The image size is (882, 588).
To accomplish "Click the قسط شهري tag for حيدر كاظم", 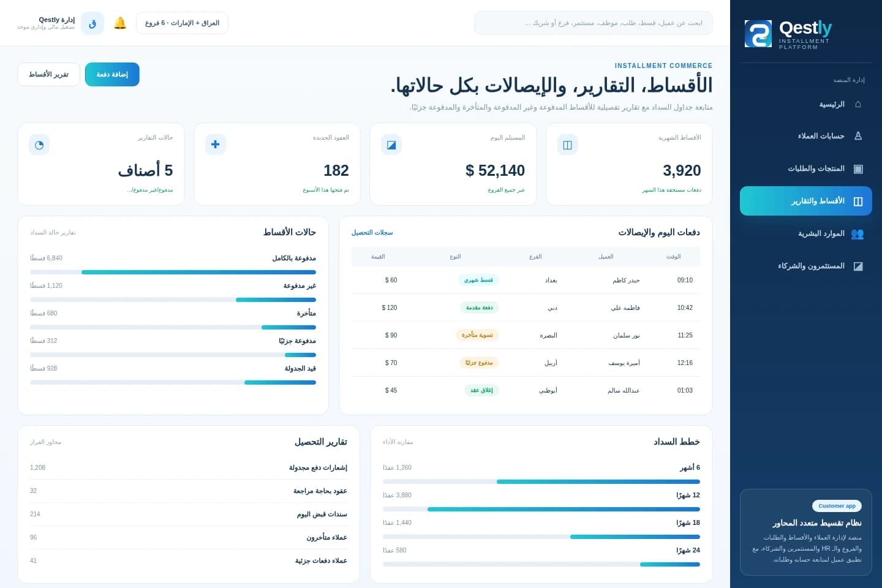I will click(478, 280).
